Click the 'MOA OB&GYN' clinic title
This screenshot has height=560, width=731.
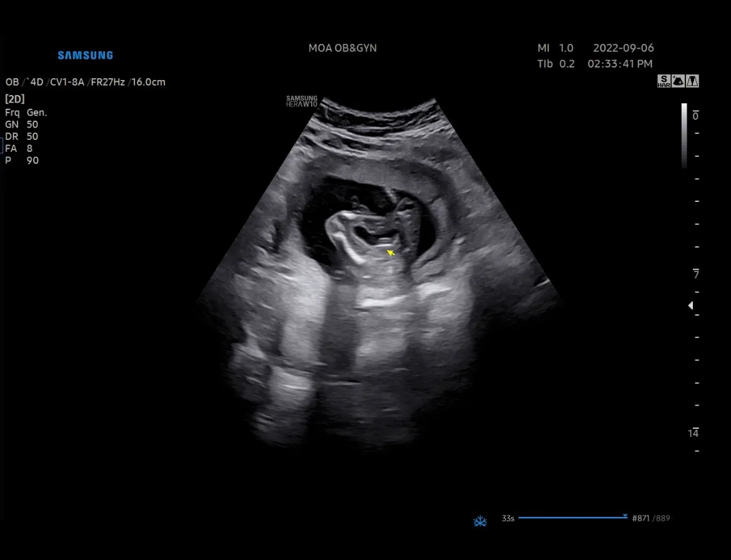342,48
